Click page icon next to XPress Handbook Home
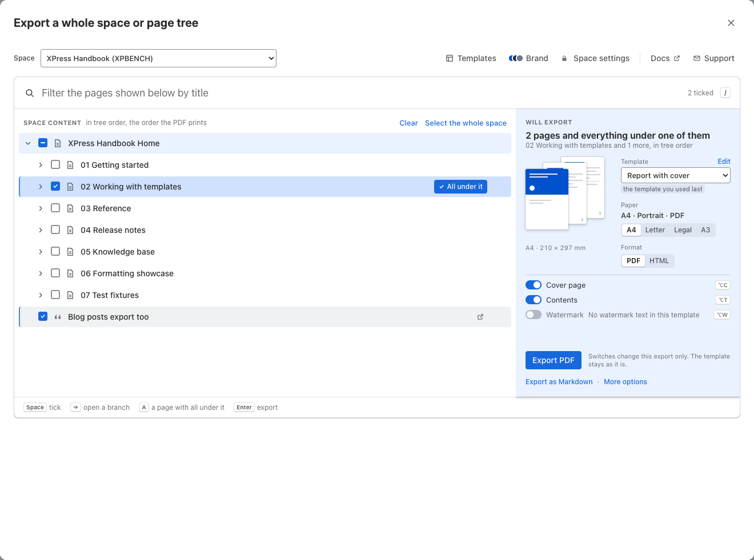 pos(58,143)
